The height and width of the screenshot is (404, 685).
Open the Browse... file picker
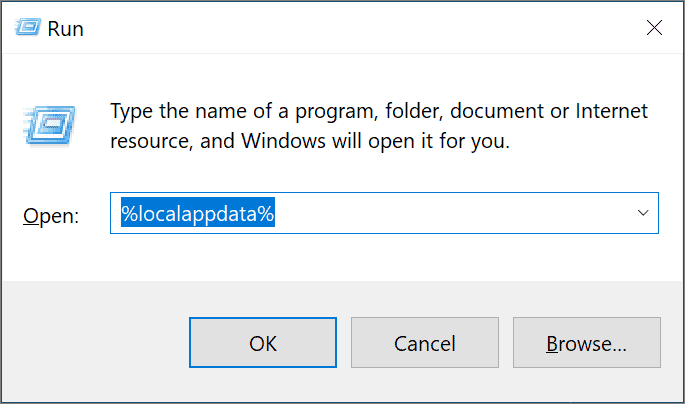coord(587,342)
